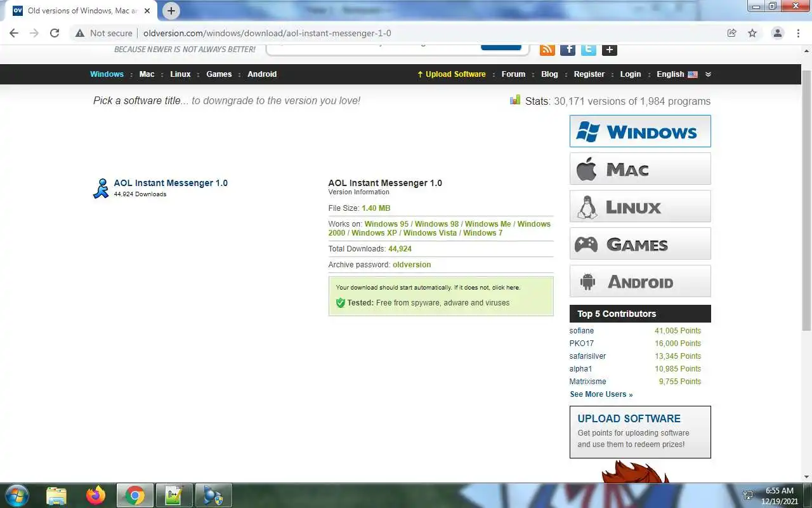Select the Linux menu item
Image resolution: width=812 pixels, height=508 pixels.
(180, 74)
